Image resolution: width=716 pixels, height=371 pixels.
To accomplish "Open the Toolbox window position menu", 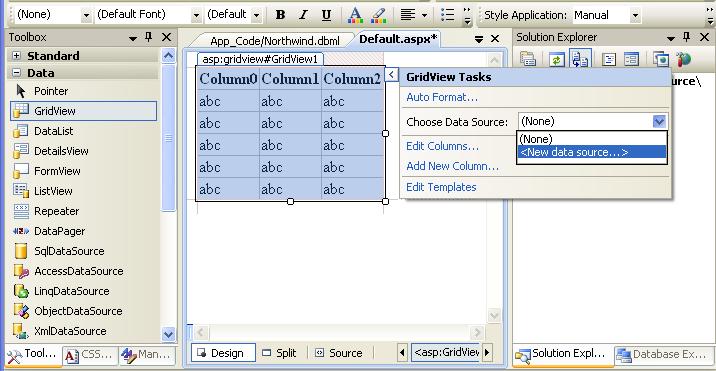I will [x=133, y=38].
